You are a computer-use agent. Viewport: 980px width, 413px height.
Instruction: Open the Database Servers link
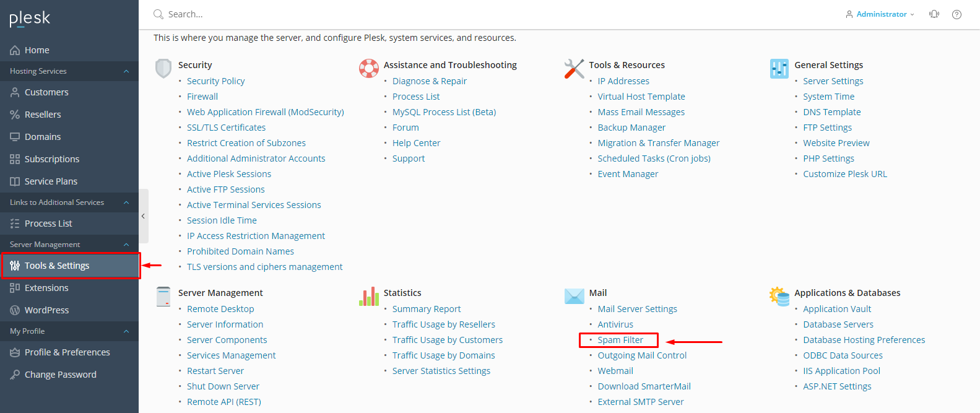pyautogui.click(x=838, y=324)
